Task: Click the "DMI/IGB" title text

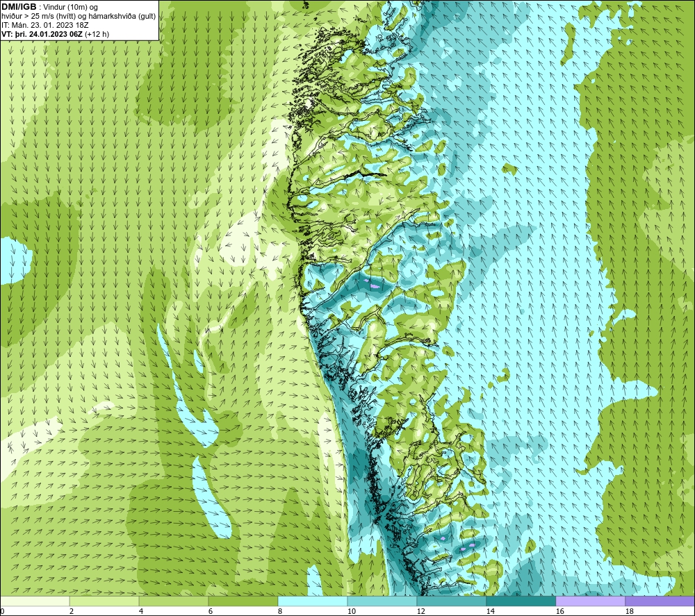Action: click(x=19, y=7)
